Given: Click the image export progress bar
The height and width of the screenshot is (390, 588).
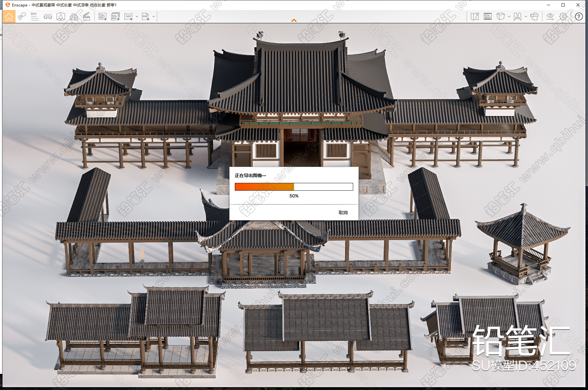Looking at the screenshot, I should (x=294, y=187).
